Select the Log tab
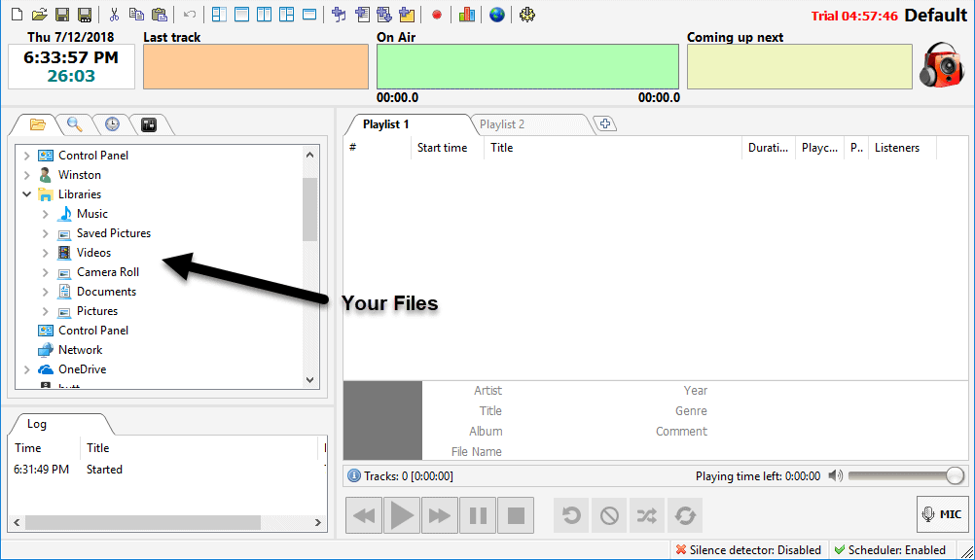975x560 pixels. pyautogui.click(x=37, y=424)
